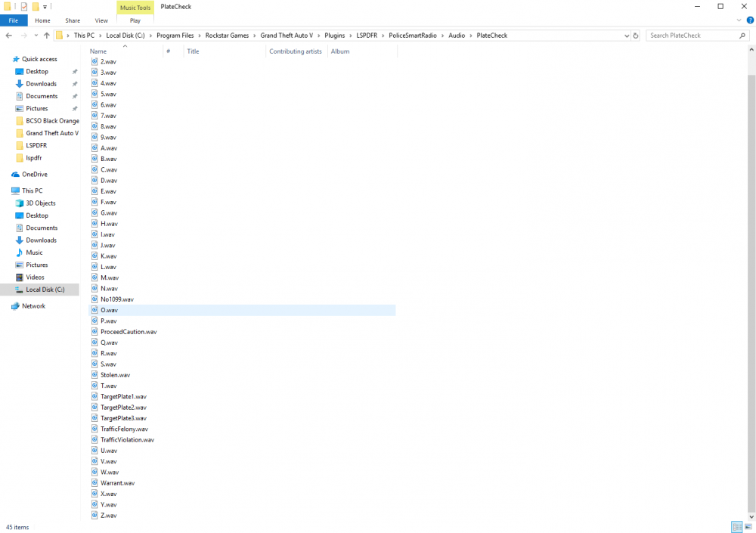Click Plugins in address breadcrumb
The image size is (756, 533).
click(335, 36)
